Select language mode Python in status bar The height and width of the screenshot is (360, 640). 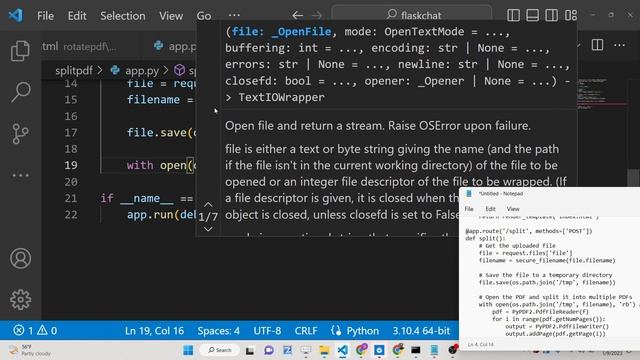362,331
